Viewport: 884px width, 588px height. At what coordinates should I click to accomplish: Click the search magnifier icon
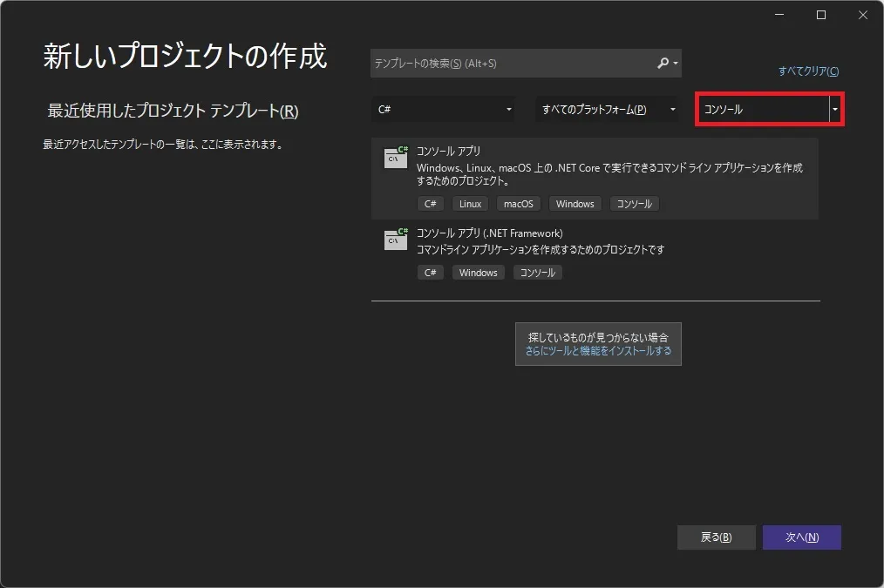pos(665,63)
